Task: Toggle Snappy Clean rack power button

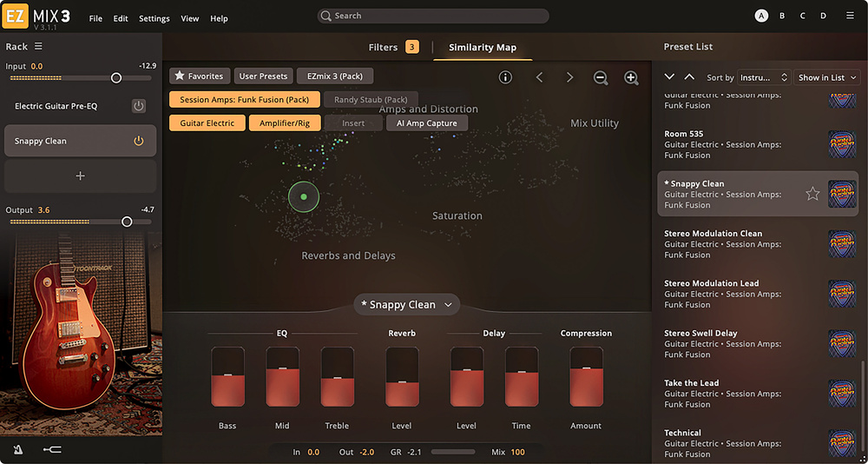Action: tap(138, 141)
